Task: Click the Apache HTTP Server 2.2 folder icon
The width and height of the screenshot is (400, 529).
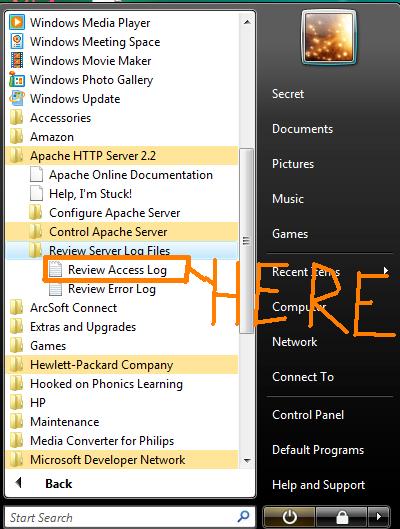Action: tap(16, 156)
